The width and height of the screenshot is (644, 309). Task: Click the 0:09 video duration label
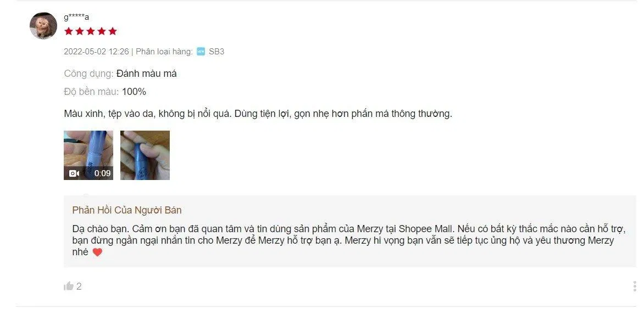click(x=103, y=173)
